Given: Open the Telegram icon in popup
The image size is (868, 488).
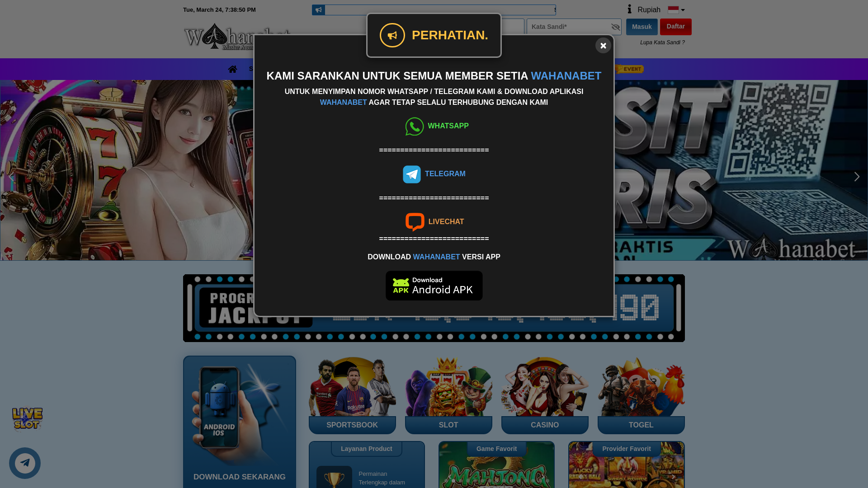Looking at the screenshot, I should click(x=412, y=174).
